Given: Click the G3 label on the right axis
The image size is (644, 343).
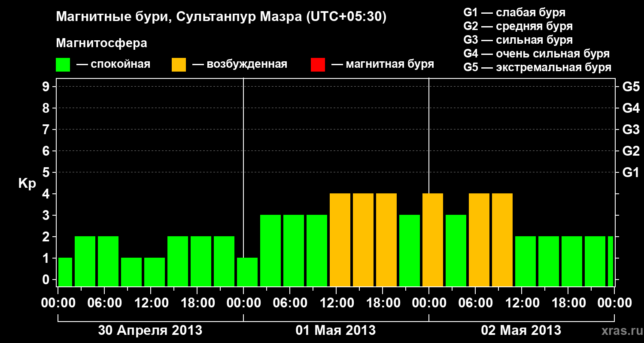Looking at the screenshot, I should click(x=631, y=129).
